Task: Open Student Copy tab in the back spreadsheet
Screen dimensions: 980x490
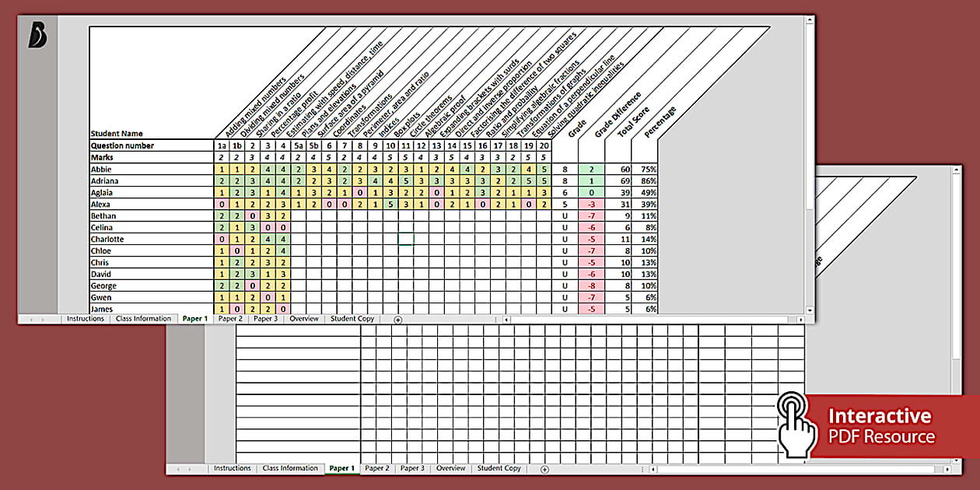Action: tap(499, 469)
